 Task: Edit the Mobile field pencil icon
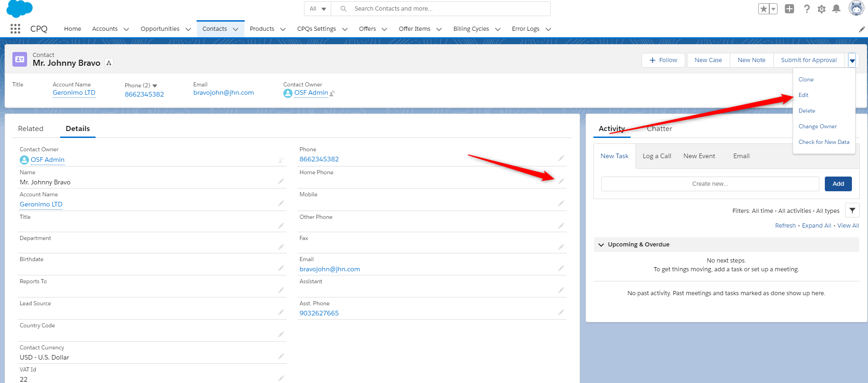coord(561,203)
